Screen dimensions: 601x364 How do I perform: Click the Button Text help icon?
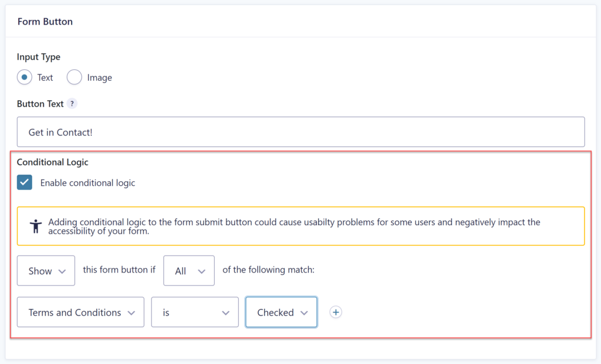(x=72, y=103)
